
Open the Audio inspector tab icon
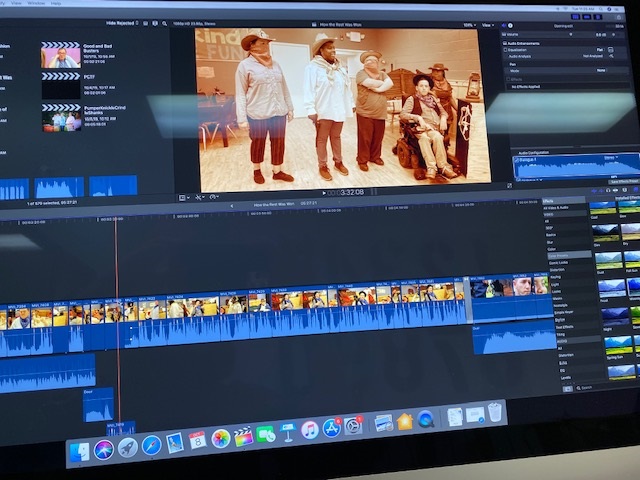tap(504, 25)
